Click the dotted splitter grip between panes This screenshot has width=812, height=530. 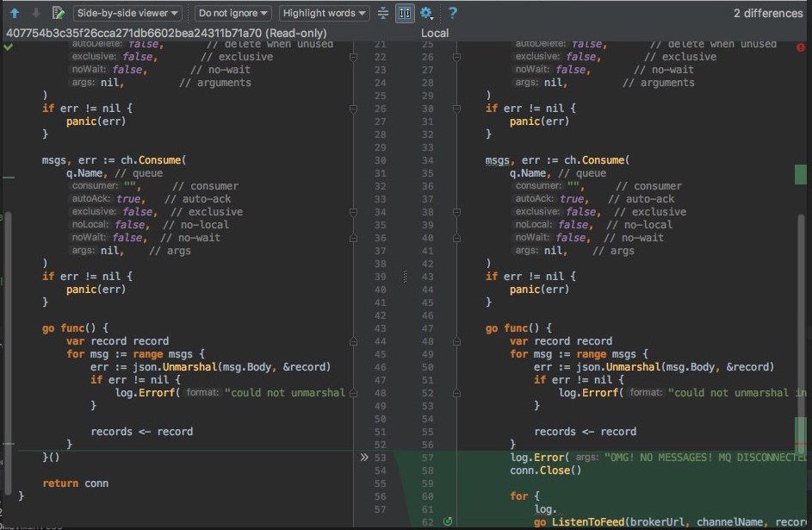click(404, 277)
